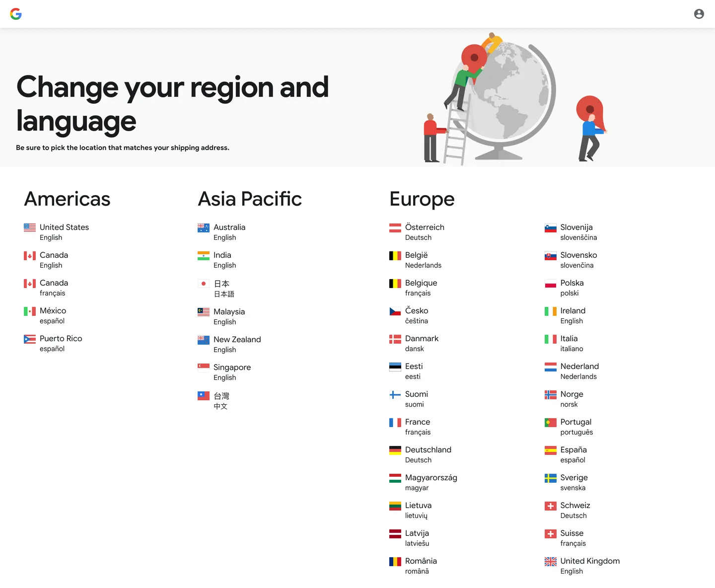Choose Singapore English link
Image resolution: width=715 pixels, height=588 pixels.
coord(224,372)
